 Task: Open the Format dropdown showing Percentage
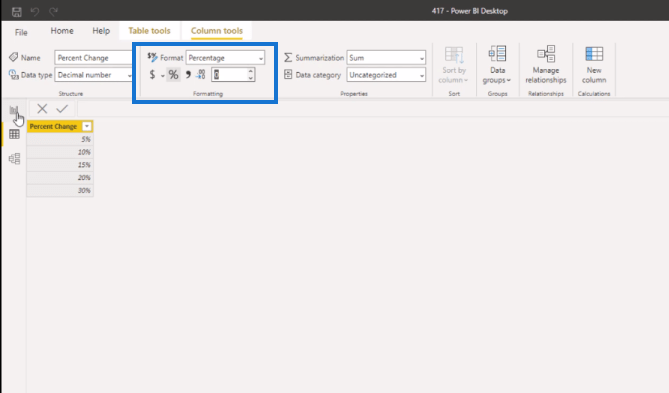tap(225, 58)
